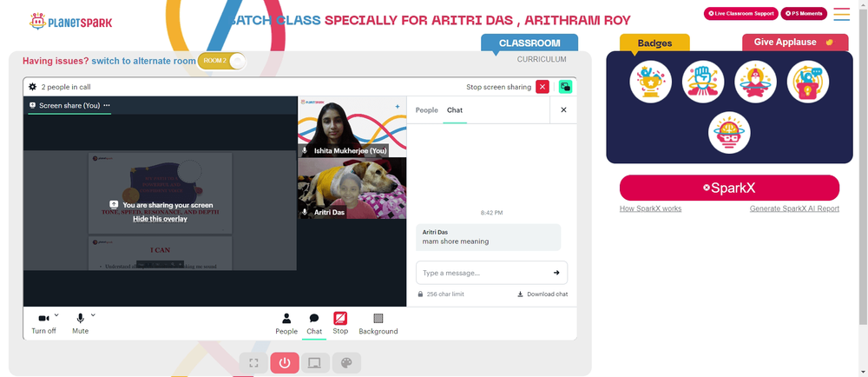Click the raised fist badge

click(x=703, y=82)
